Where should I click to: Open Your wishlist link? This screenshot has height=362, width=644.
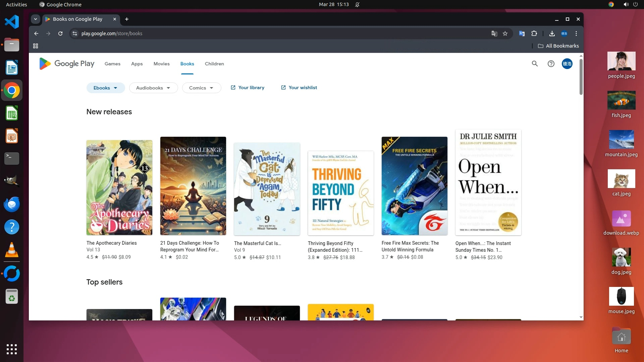[299, 87]
